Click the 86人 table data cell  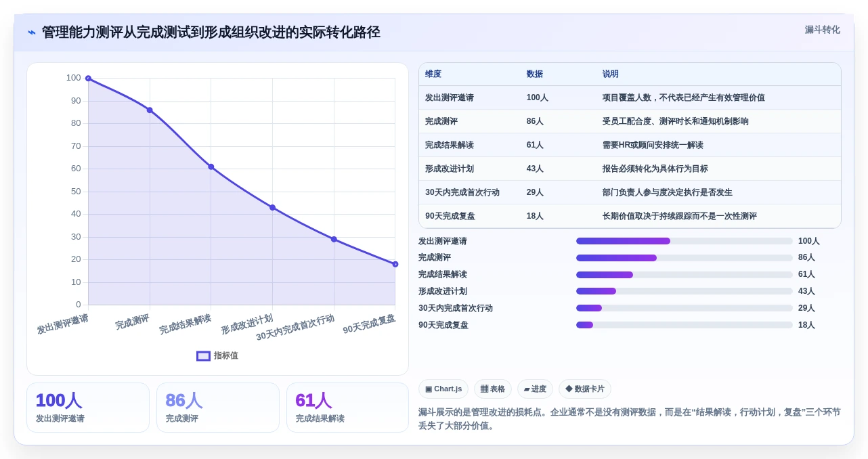535,121
